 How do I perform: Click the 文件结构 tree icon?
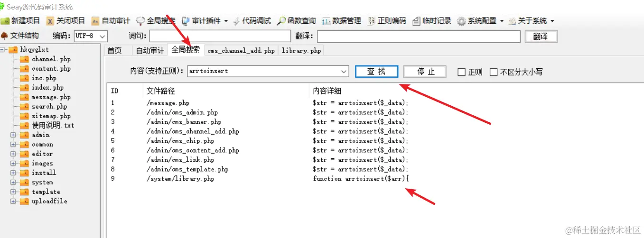[x=5, y=35]
